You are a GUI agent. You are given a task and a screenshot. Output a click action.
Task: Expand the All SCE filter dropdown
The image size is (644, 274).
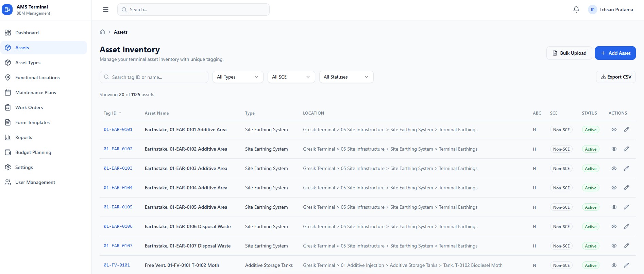291,77
